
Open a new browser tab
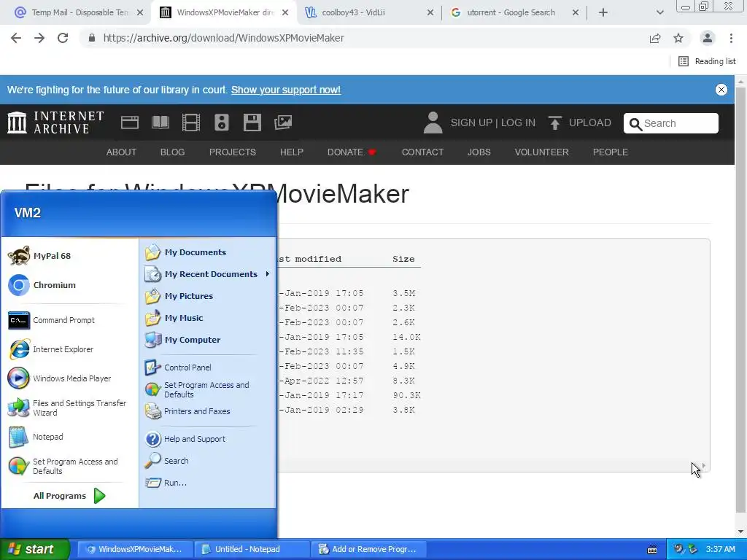[603, 12]
